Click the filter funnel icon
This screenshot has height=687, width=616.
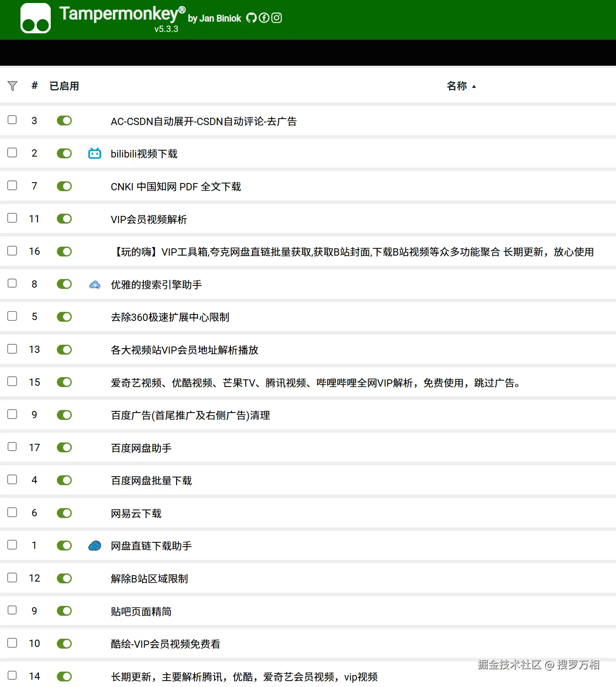(x=12, y=86)
